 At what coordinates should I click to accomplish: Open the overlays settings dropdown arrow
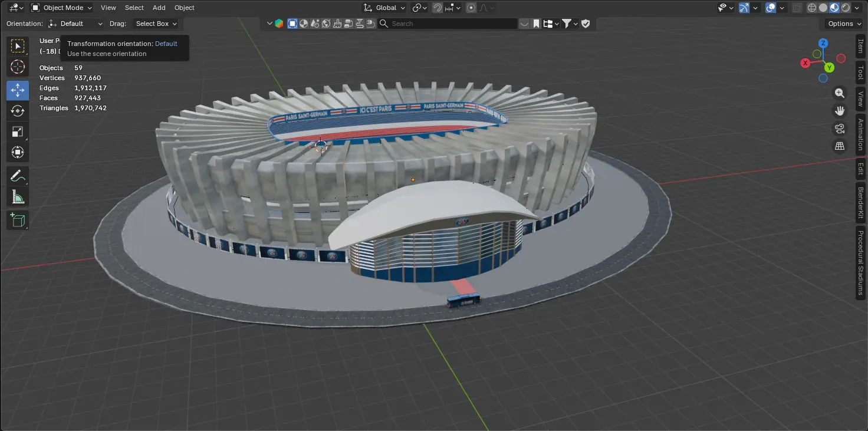[x=782, y=8]
